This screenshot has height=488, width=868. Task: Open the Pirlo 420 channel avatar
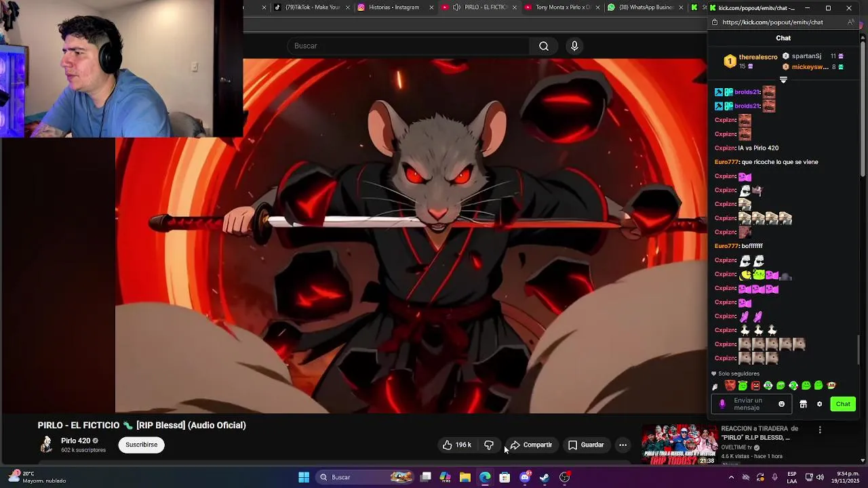click(46, 445)
